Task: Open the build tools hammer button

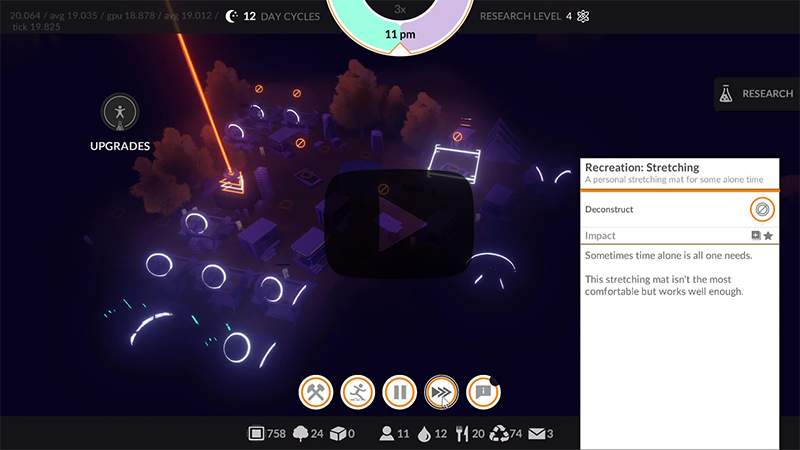Action: click(x=316, y=392)
